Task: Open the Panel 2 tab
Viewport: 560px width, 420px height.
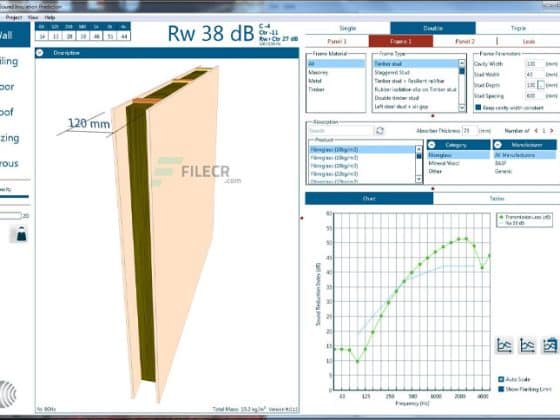Action: tap(465, 41)
